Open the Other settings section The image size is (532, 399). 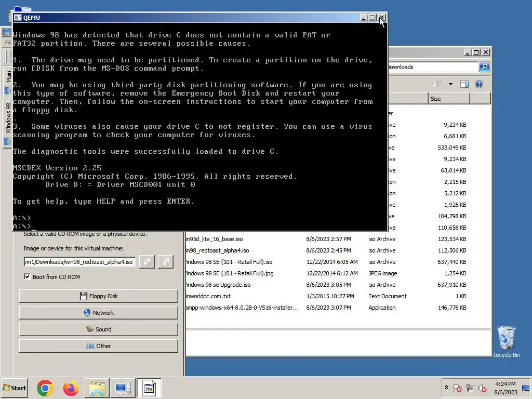(98, 345)
